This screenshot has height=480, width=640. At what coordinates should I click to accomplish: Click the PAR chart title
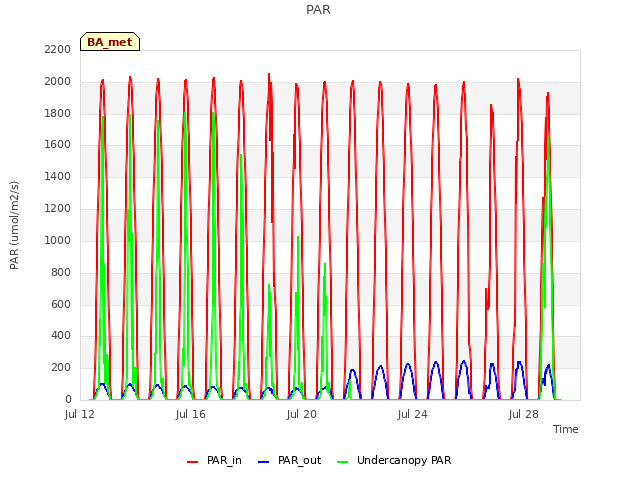click(318, 9)
